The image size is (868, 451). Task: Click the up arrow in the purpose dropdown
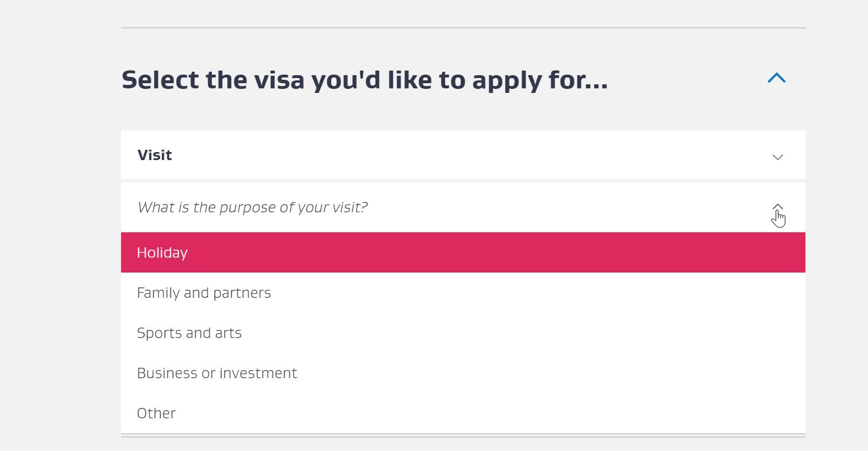(777, 207)
